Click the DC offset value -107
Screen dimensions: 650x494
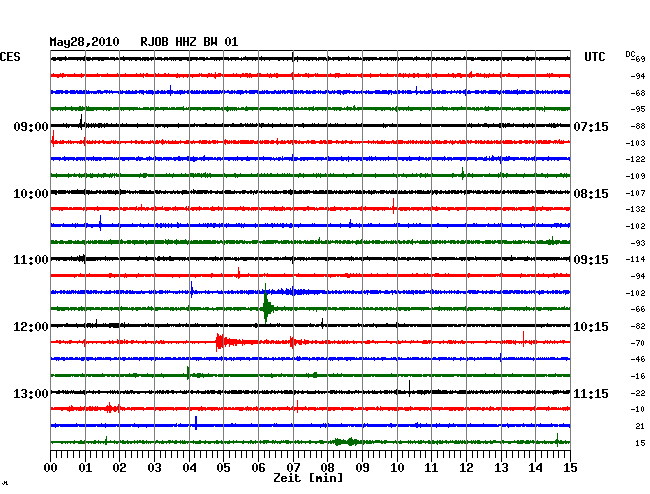636,193
